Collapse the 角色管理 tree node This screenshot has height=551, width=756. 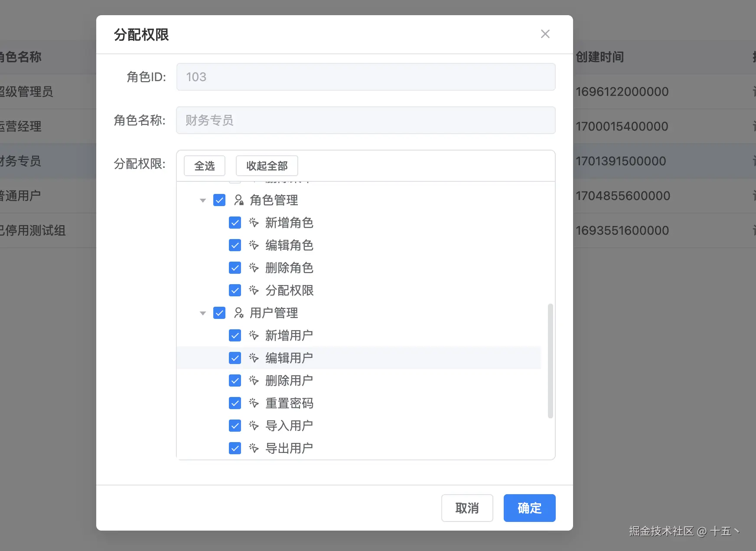click(x=202, y=200)
